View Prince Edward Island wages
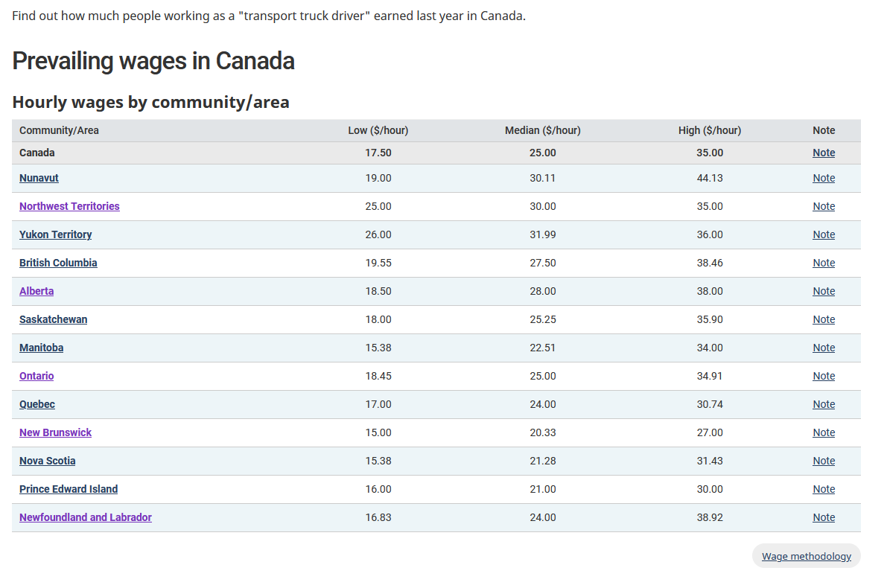 pyautogui.click(x=69, y=489)
